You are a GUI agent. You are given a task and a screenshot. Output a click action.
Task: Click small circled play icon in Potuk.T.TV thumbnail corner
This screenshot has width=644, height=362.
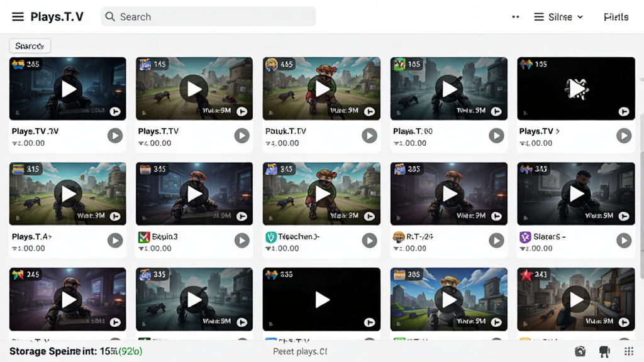click(369, 111)
